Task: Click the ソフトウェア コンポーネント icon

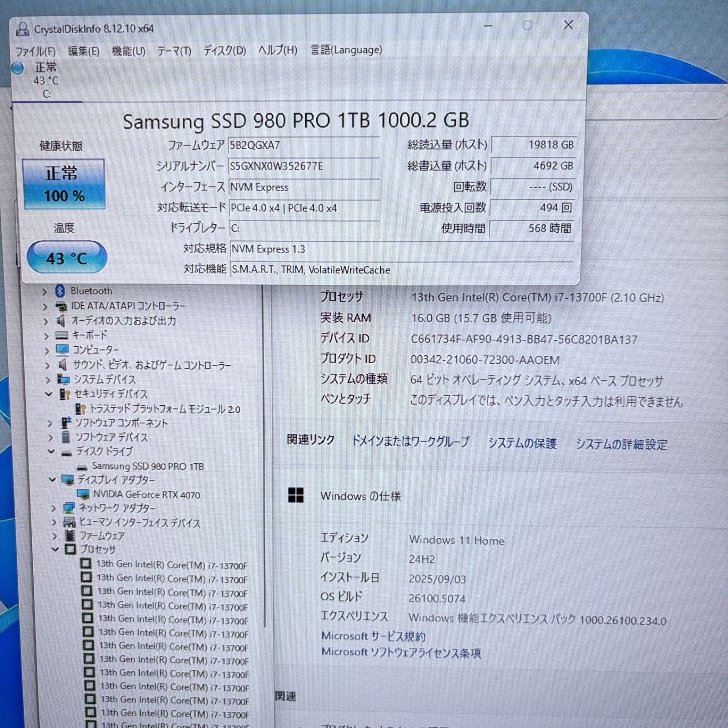Action: point(66,423)
